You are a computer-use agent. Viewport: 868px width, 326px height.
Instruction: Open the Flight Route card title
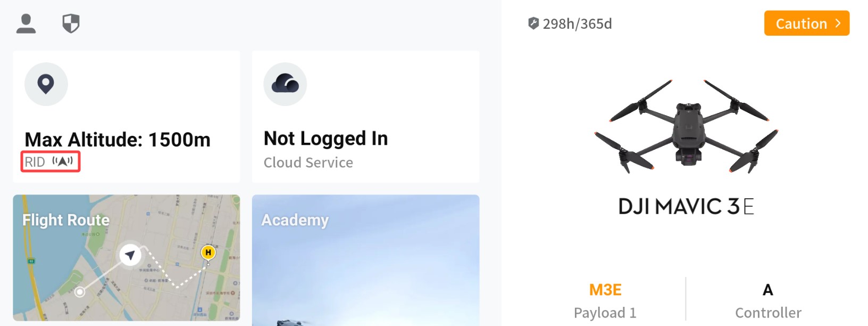(66, 220)
